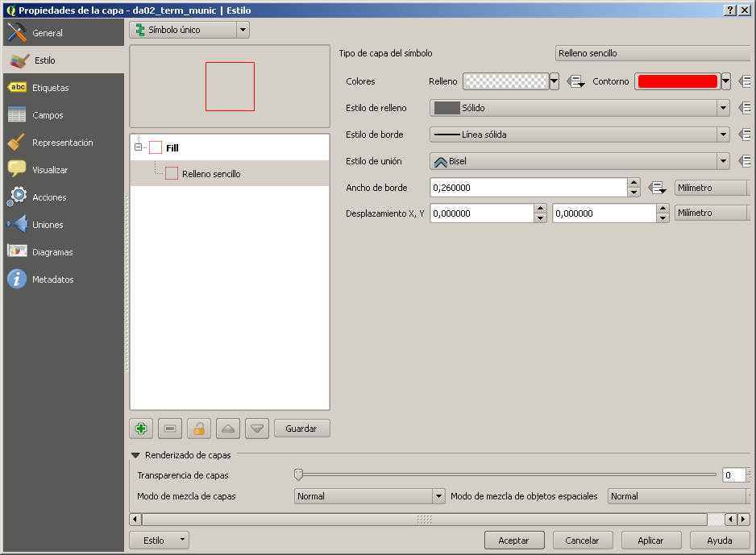Image resolution: width=756 pixels, height=555 pixels.
Task: Open the Relleno color dropdown arrow
Action: (555, 81)
